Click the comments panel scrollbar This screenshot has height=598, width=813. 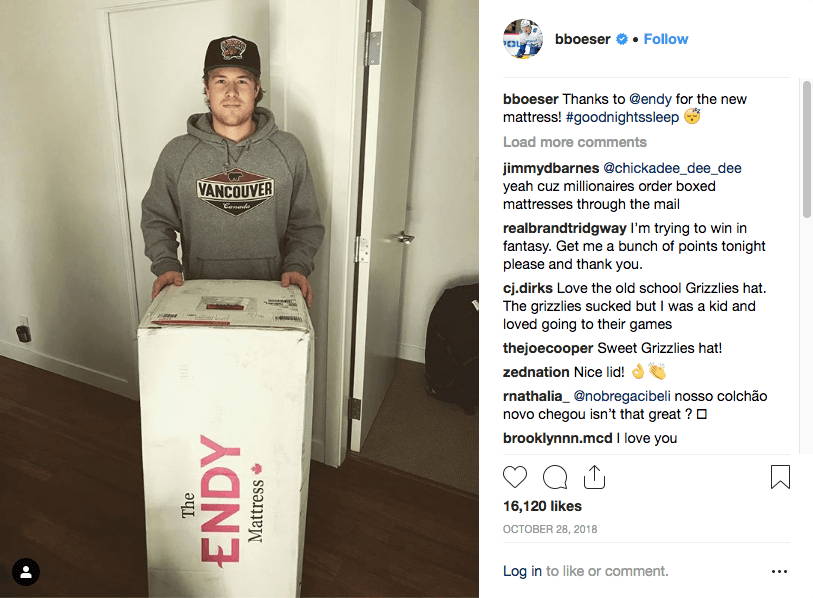[x=806, y=149]
